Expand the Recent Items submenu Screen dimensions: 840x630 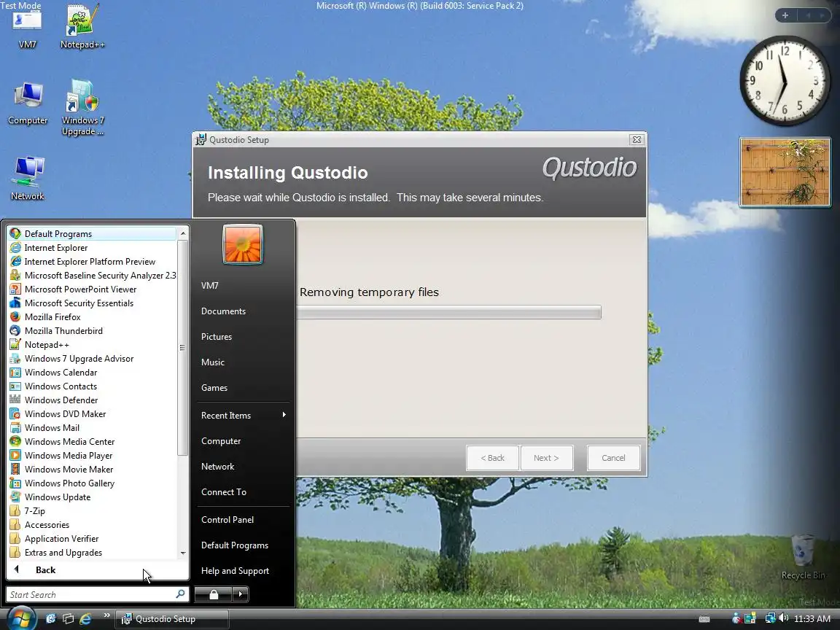(x=243, y=415)
